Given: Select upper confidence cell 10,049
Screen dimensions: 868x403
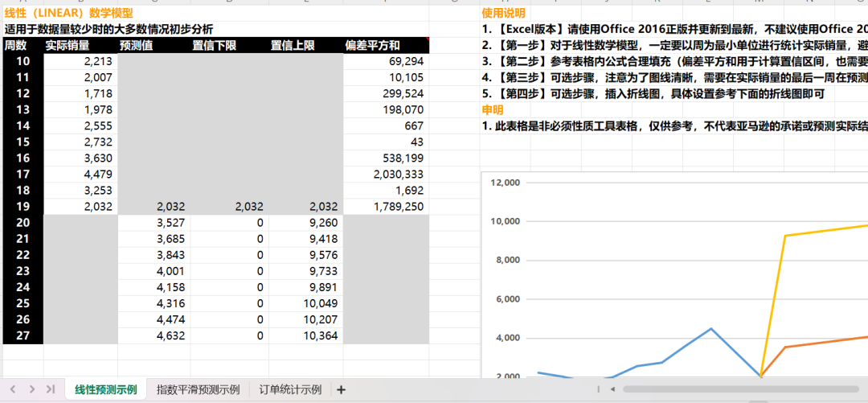Looking at the screenshot, I should point(305,303).
